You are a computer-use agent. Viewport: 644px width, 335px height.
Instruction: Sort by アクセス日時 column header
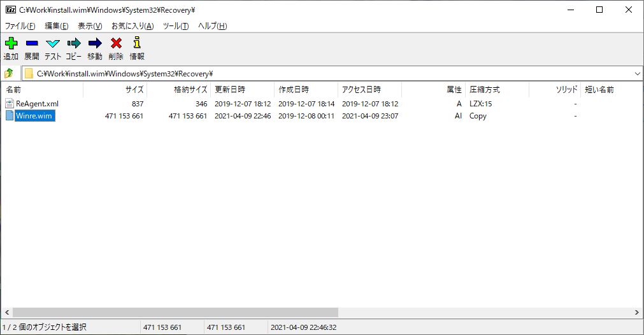369,90
